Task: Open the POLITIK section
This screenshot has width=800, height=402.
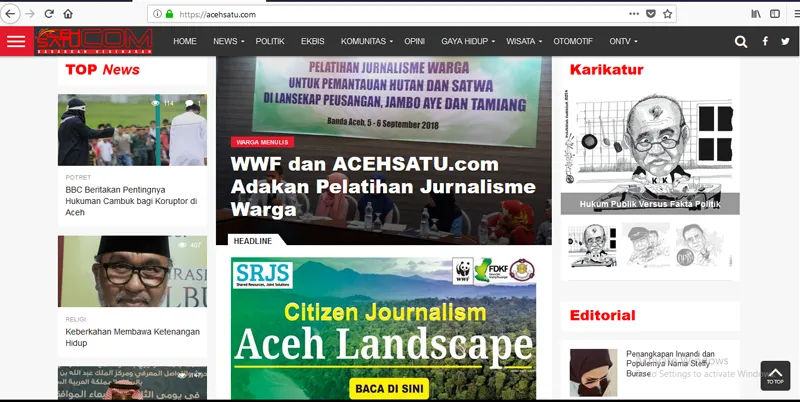Action: [270, 41]
